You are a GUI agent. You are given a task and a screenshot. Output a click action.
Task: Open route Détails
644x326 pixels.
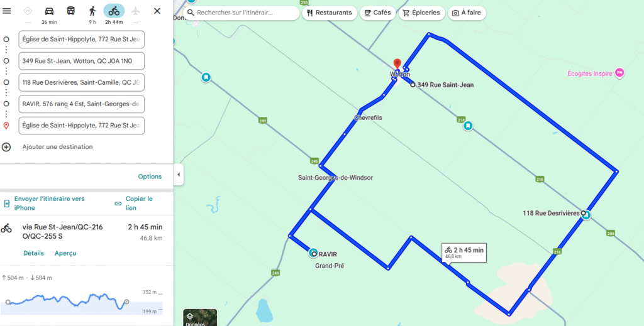[x=33, y=253]
